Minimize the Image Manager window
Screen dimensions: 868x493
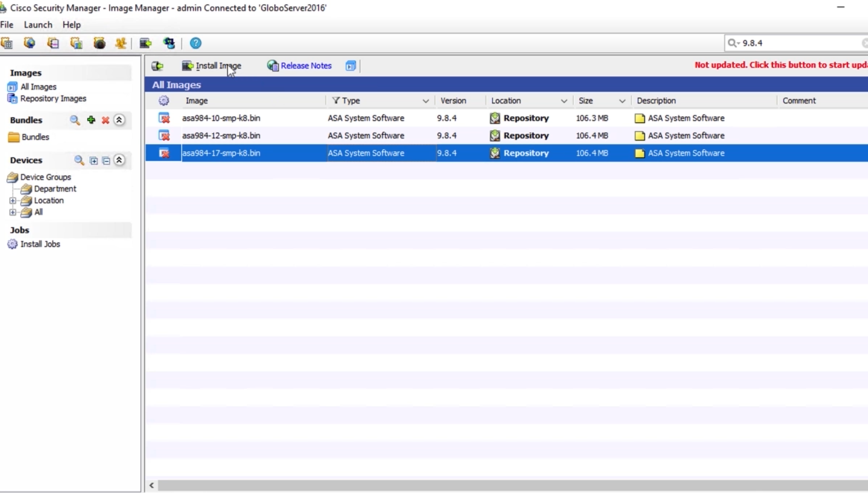[x=841, y=7]
